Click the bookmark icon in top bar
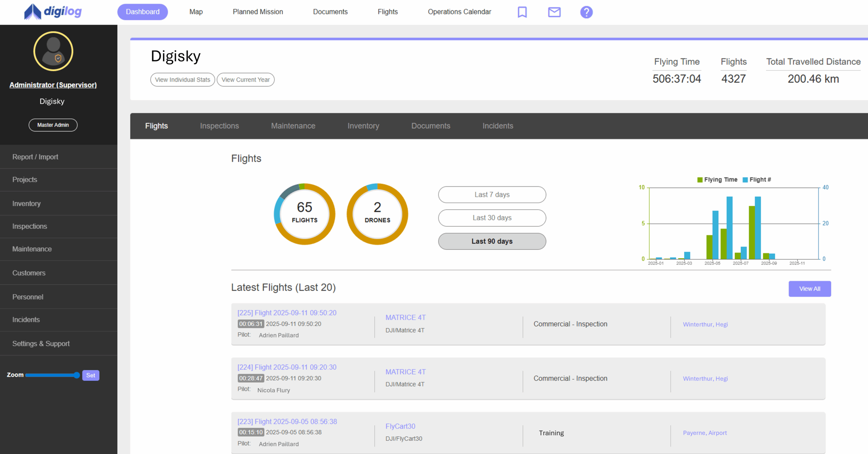 pos(522,12)
